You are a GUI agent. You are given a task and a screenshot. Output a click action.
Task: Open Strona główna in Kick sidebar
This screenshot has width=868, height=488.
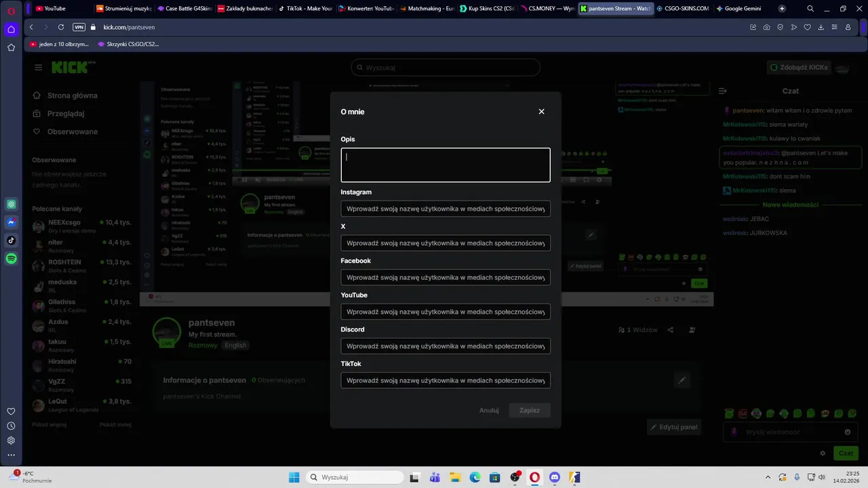pyautogui.click(x=65, y=96)
